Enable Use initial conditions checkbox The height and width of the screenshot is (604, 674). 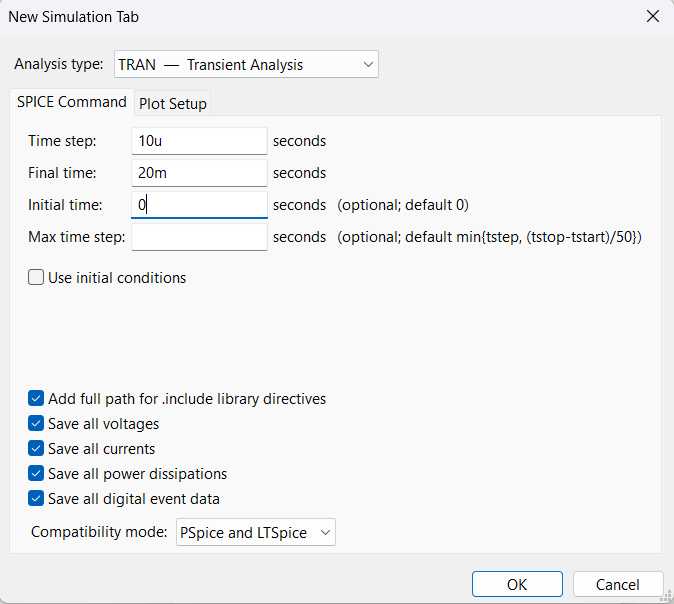[37, 278]
